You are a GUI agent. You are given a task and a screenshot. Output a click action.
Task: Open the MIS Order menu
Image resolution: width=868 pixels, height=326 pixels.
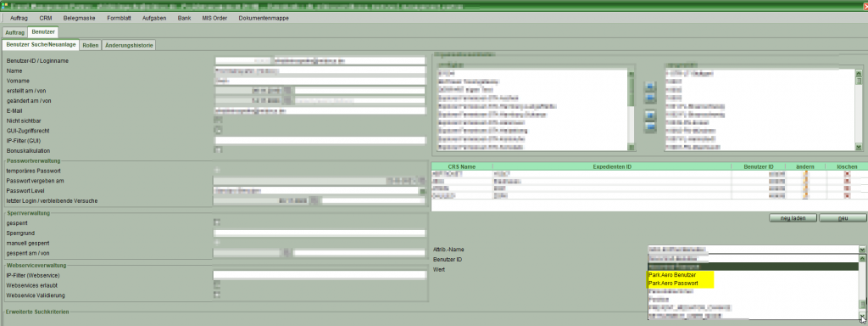coord(214,19)
